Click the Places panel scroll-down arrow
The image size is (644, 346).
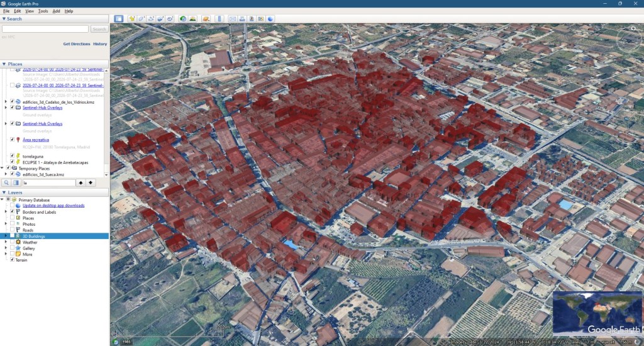point(106,175)
